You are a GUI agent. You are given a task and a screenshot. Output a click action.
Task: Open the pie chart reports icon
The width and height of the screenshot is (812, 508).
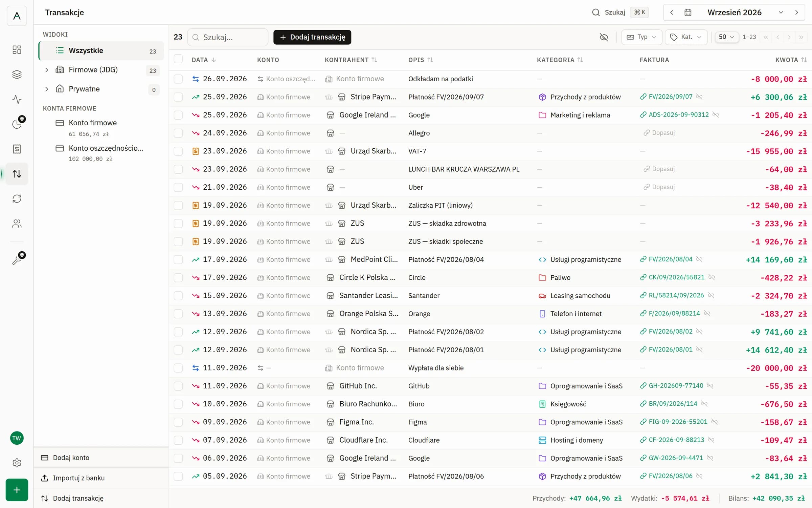pos(17,124)
